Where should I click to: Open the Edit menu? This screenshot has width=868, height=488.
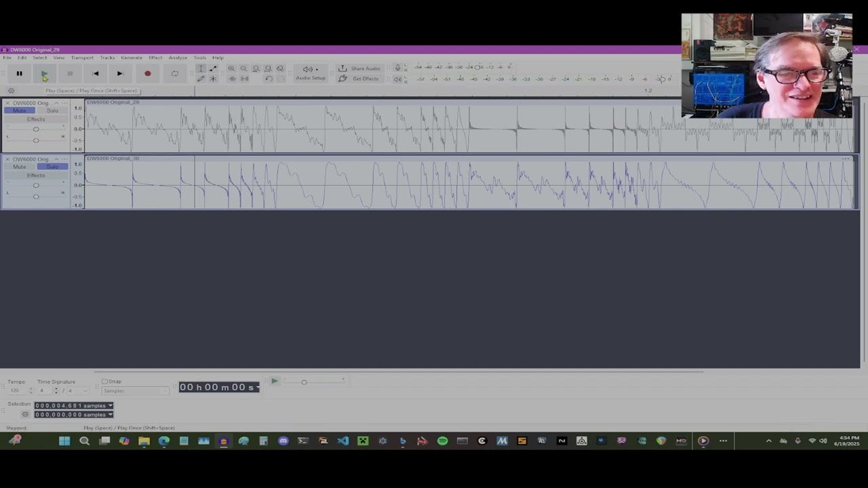(x=22, y=58)
